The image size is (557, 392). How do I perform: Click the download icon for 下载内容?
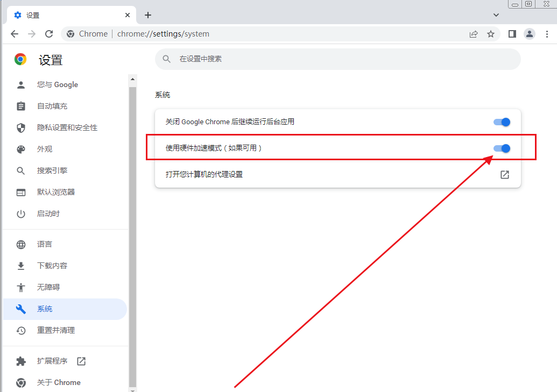pyautogui.click(x=21, y=266)
